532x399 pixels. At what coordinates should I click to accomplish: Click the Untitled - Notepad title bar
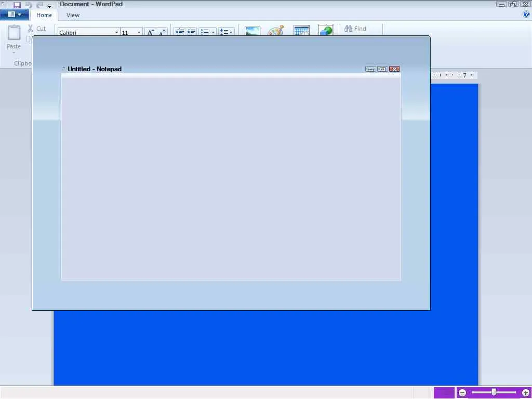[x=231, y=69]
